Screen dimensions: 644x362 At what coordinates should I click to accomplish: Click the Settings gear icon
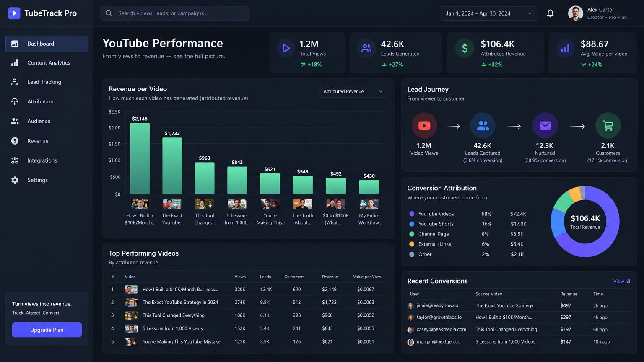pos(15,180)
